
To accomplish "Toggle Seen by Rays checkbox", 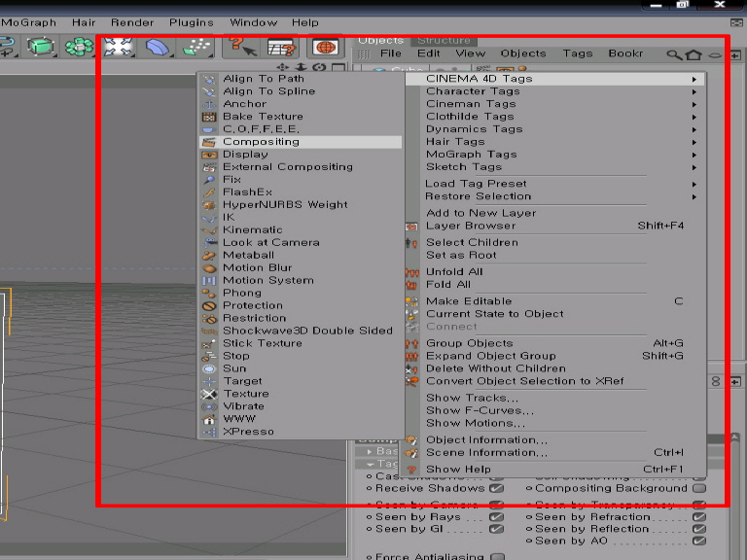I will pyautogui.click(x=496, y=516).
